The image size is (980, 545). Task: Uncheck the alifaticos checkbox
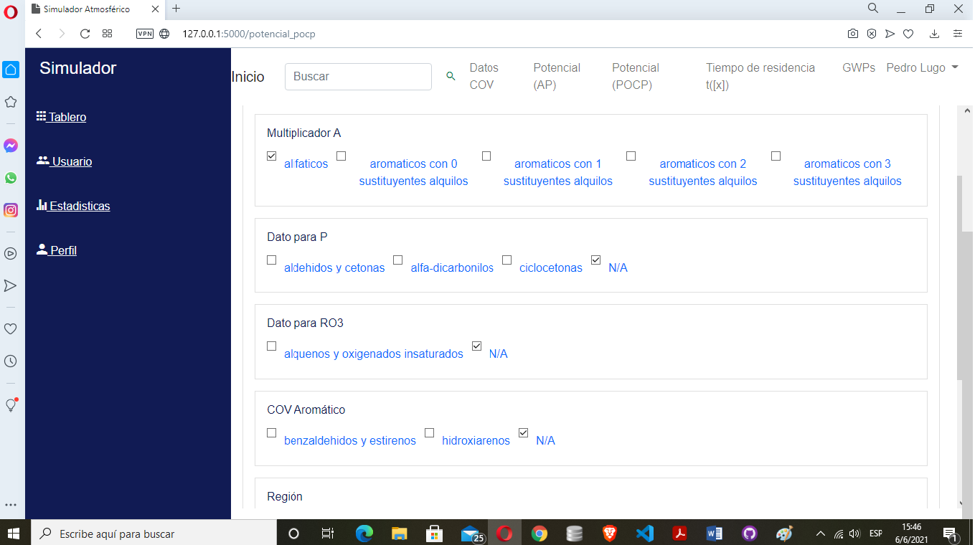coord(272,156)
